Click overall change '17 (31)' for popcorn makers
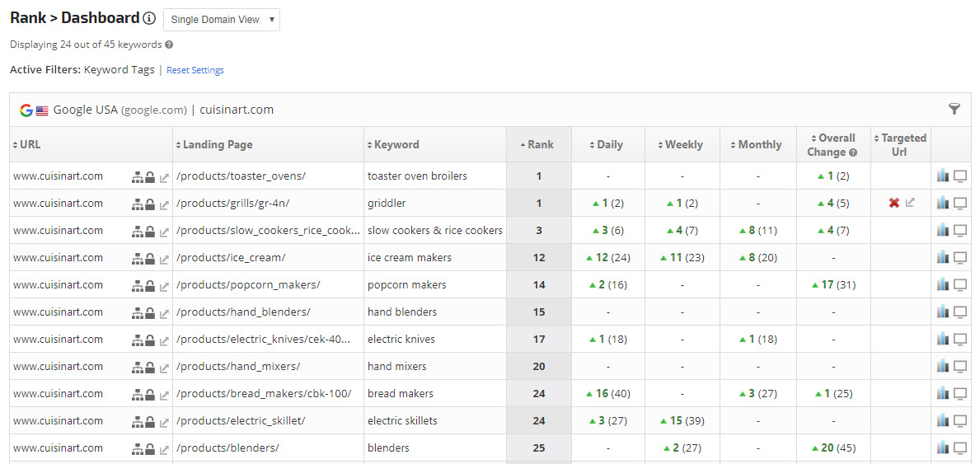Viewport: 980px width, 464px height. click(x=833, y=285)
